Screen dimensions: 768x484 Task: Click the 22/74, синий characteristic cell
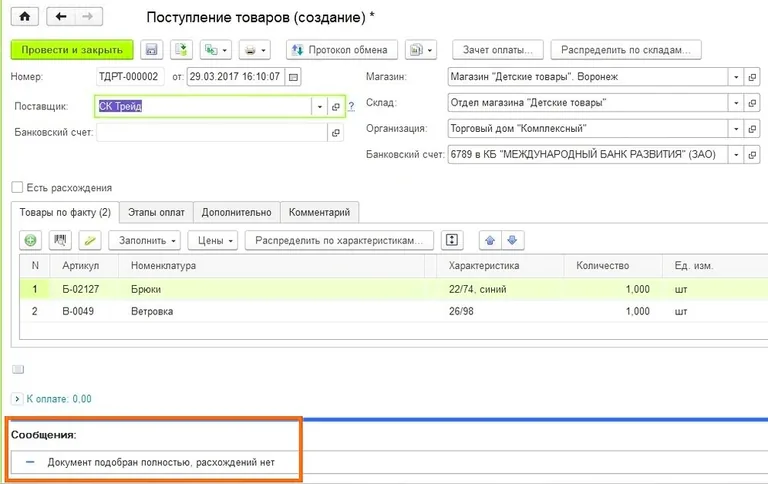500,289
